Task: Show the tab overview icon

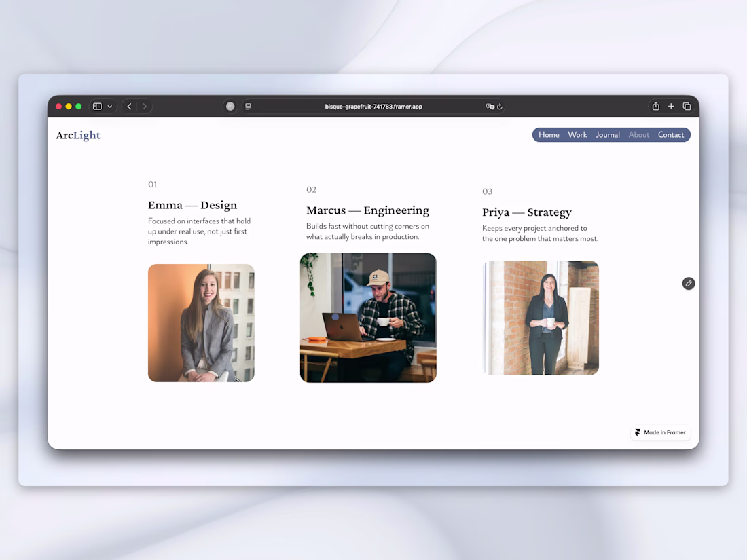Action: pos(687,106)
